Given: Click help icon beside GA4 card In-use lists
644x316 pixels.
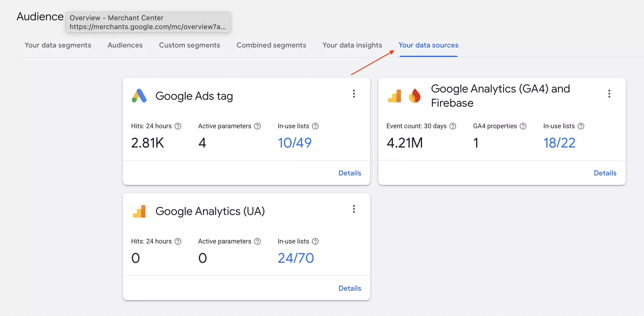Looking at the screenshot, I should click(x=581, y=126).
